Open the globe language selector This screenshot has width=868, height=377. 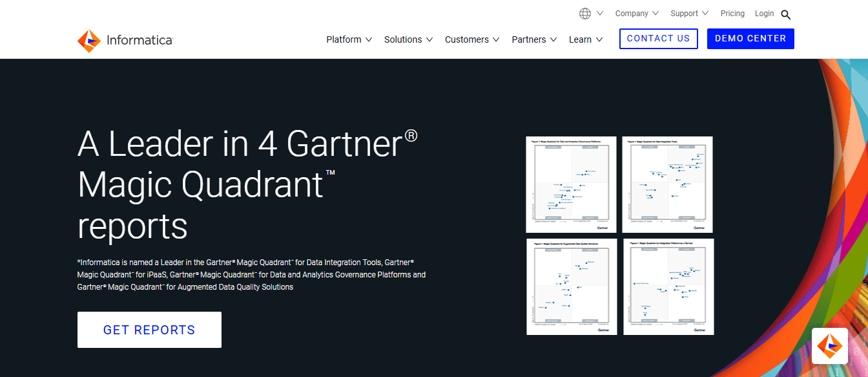[585, 14]
